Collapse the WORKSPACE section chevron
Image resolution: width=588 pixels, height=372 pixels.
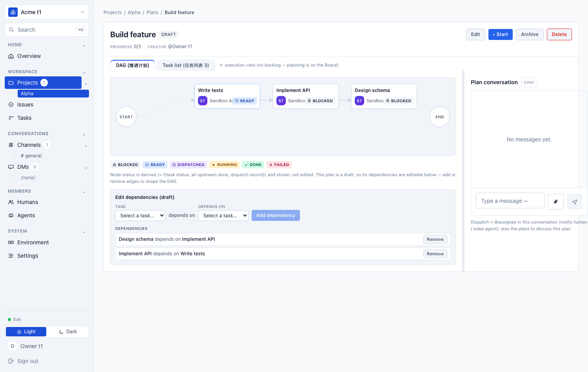coord(84,73)
